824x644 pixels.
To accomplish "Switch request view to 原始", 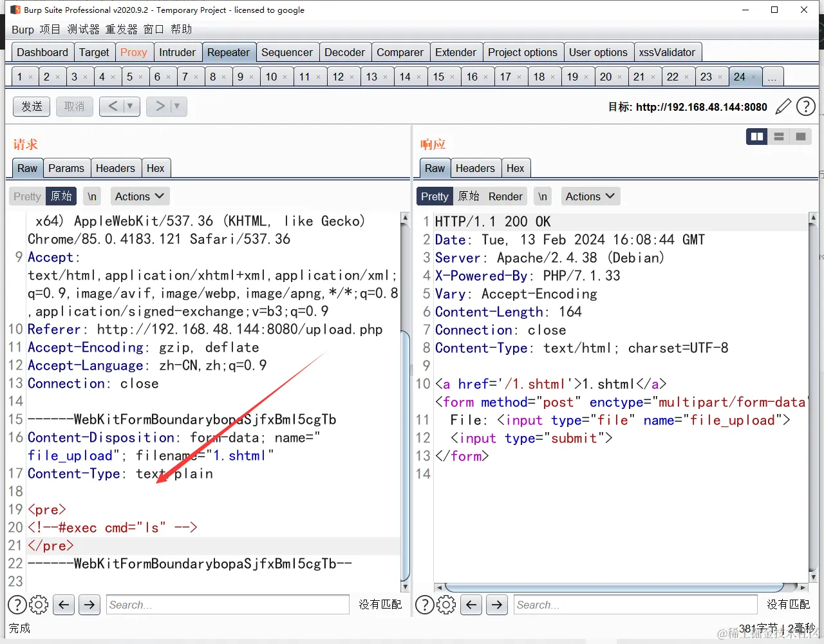I will point(61,196).
